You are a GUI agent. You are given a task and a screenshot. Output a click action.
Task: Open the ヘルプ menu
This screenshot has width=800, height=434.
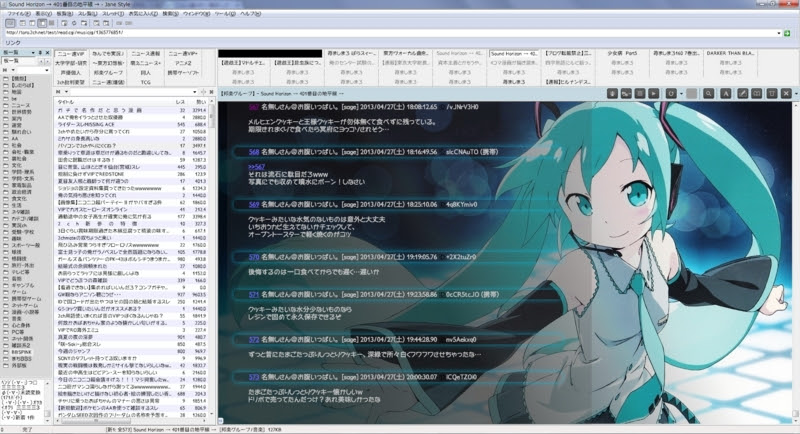[251, 14]
